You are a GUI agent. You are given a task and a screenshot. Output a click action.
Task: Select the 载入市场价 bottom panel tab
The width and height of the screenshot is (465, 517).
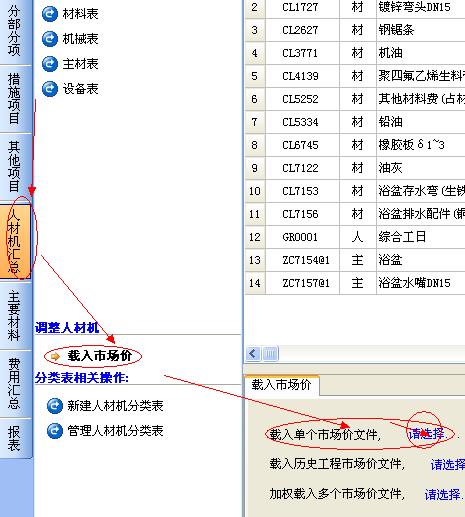(x=282, y=385)
